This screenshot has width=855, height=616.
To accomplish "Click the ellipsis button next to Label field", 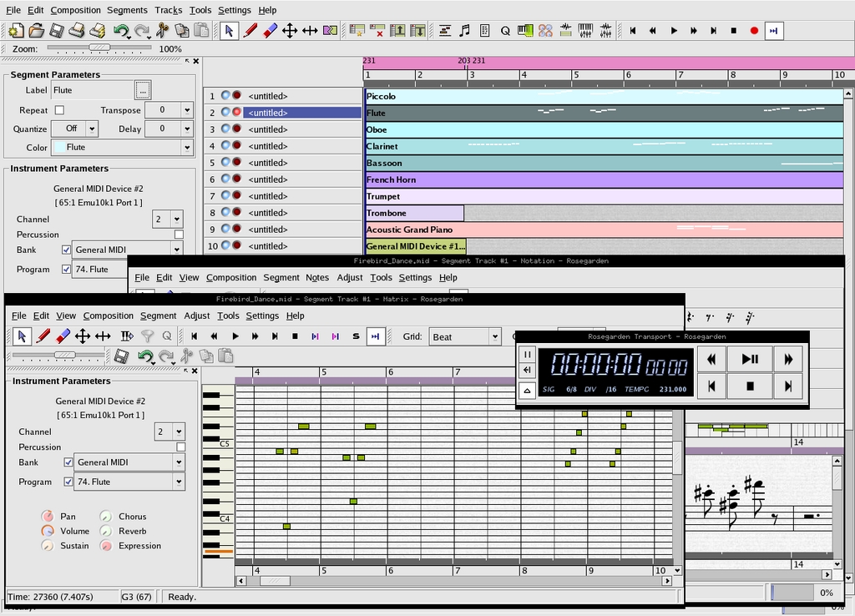I will [143, 90].
